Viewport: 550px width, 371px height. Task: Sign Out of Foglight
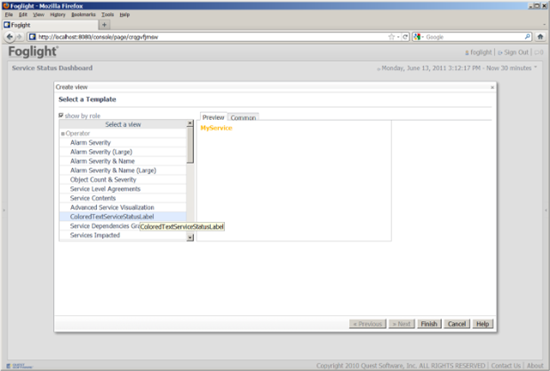coord(516,53)
